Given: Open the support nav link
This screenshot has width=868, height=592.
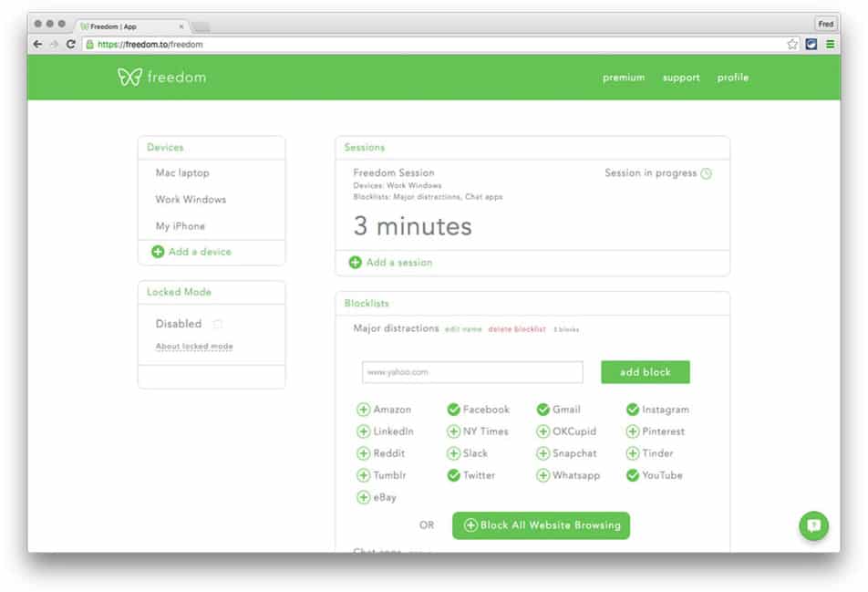Looking at the screenshot, I should [x=681, y=78].
